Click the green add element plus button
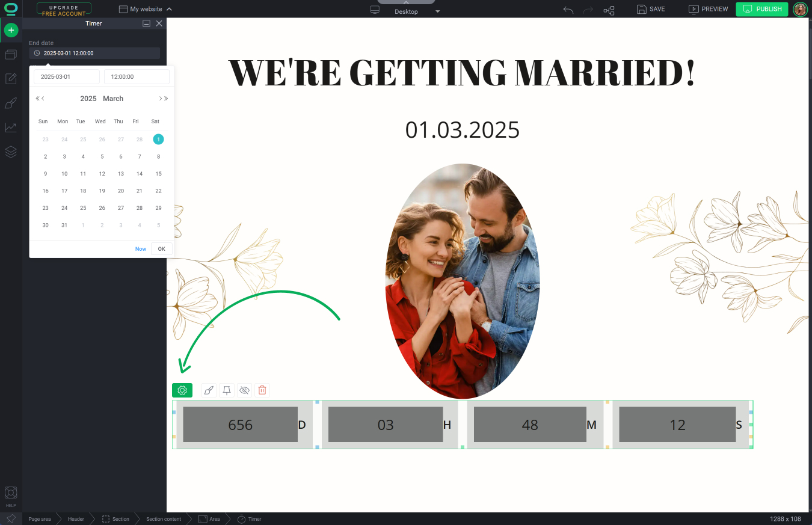 point(11,30)
